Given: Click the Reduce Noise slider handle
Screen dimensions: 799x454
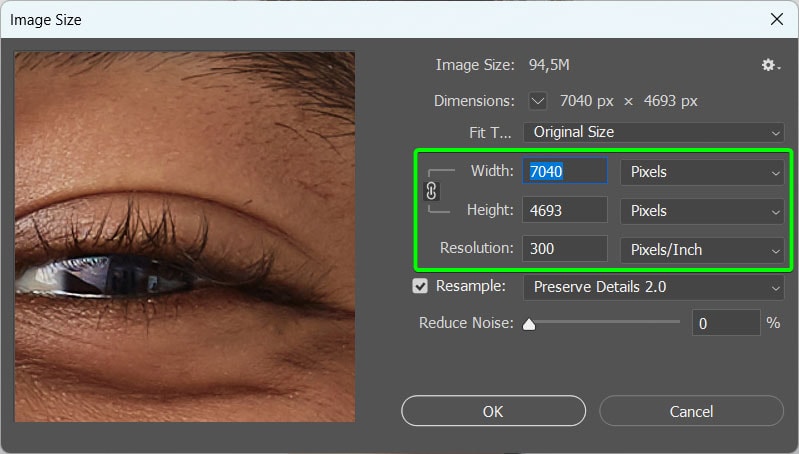Looking at the screenshot, I should click(529, 325).
